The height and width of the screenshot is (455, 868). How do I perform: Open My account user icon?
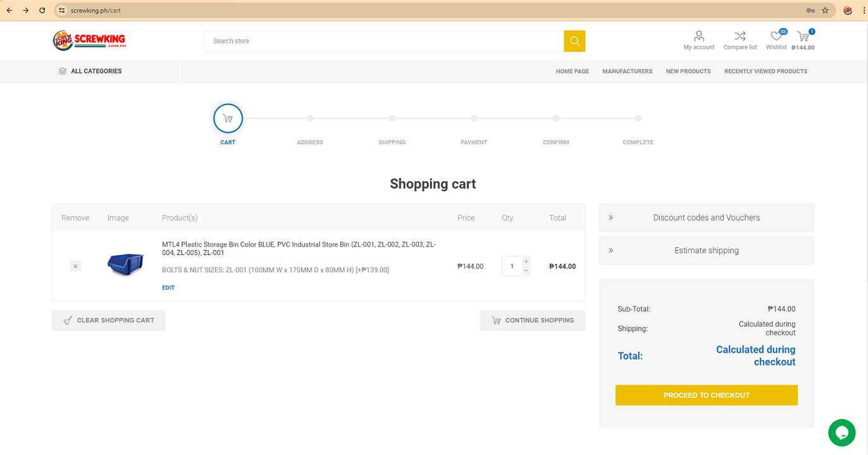click(698, 37)
